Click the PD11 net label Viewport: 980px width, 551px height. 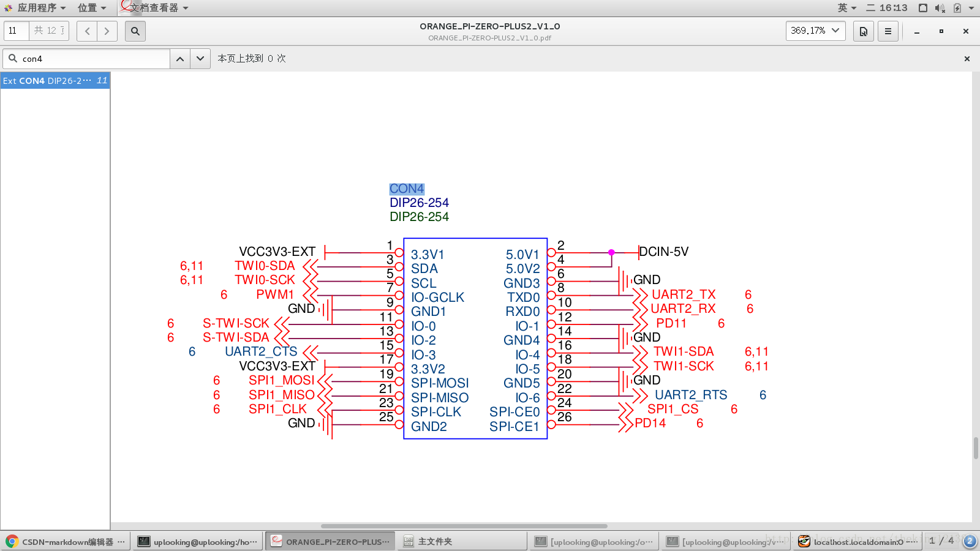pyautogui.click(x=671, y=323)
